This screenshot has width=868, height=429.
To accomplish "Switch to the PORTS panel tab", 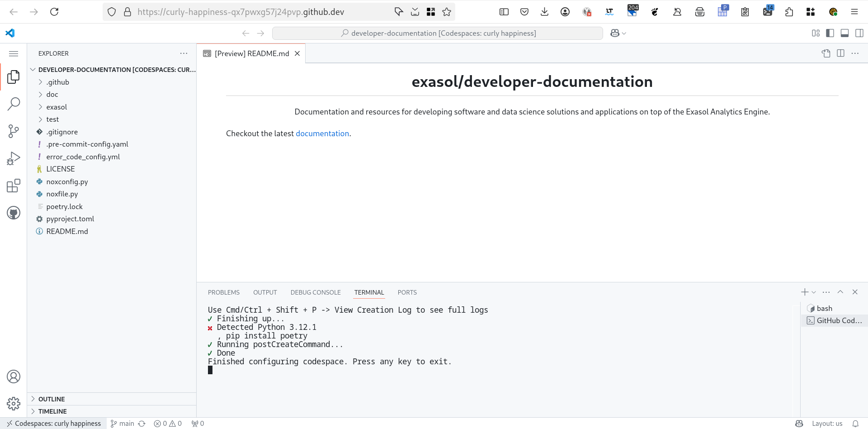I will pyautogui.click(x=407, y=292).
